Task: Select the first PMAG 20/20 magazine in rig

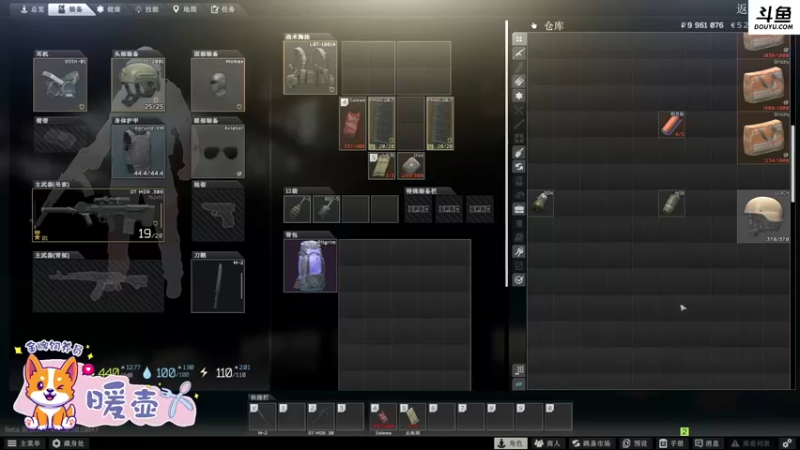Action: click(382, 123)
